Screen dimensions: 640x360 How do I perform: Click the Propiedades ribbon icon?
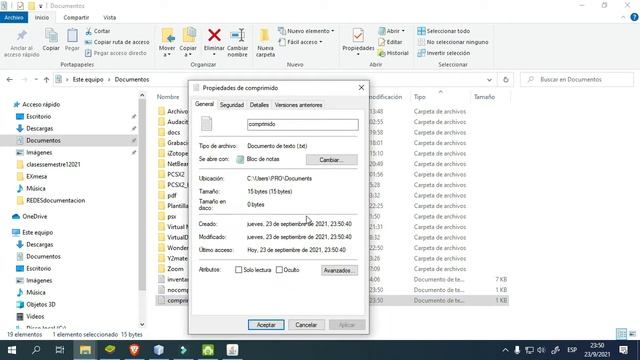(358, 36)
